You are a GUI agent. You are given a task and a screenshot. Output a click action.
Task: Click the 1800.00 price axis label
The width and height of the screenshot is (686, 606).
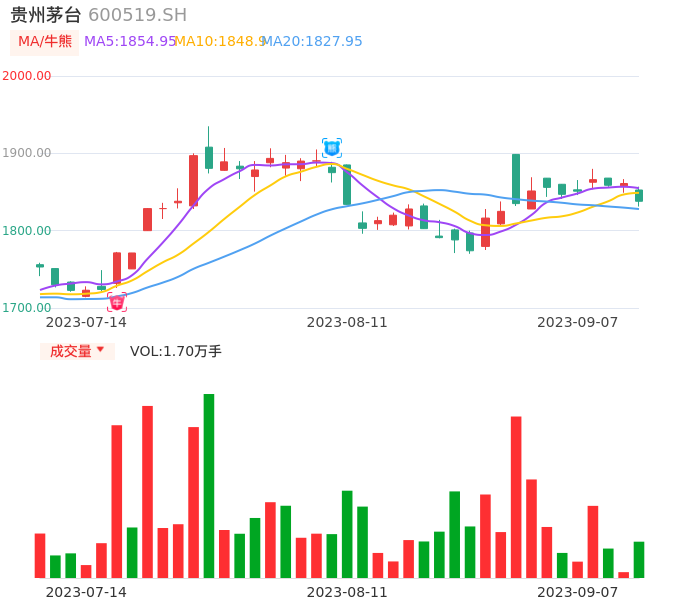point(27,231)
